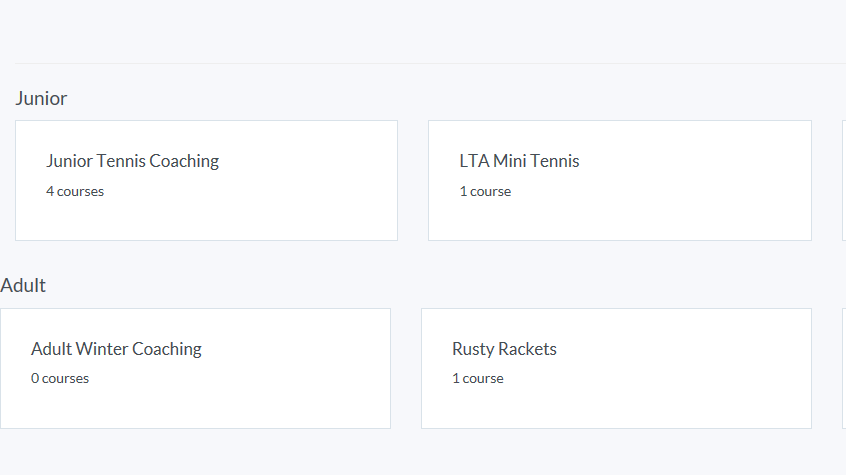The height and width of the screenshot is (475, 846).
Task: Select "1 course" under Rusty Rackets
Action: (x=478, y=378)
